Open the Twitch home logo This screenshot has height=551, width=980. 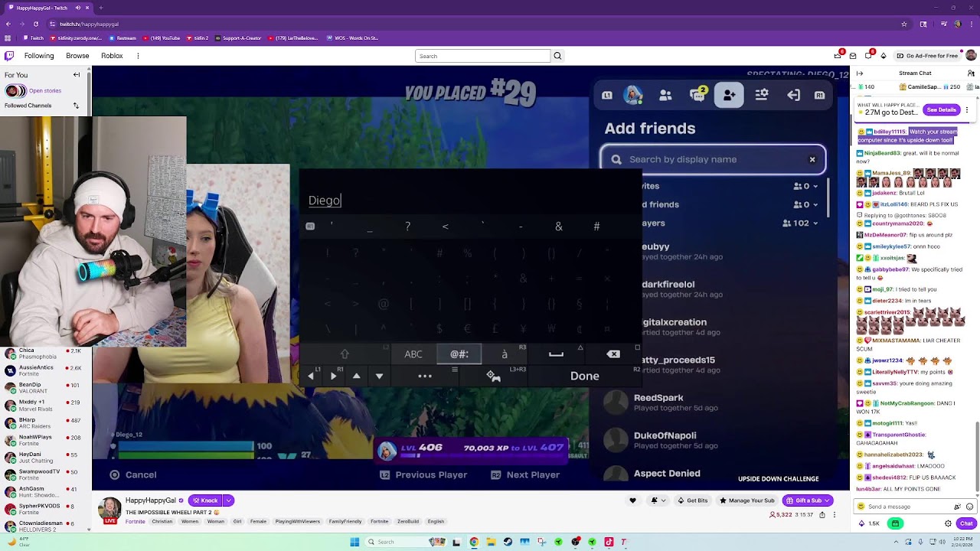(9, 56)
